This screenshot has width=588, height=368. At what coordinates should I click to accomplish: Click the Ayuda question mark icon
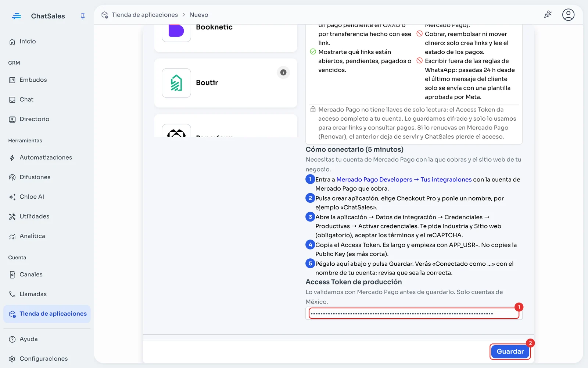click(x=12, y=339)
